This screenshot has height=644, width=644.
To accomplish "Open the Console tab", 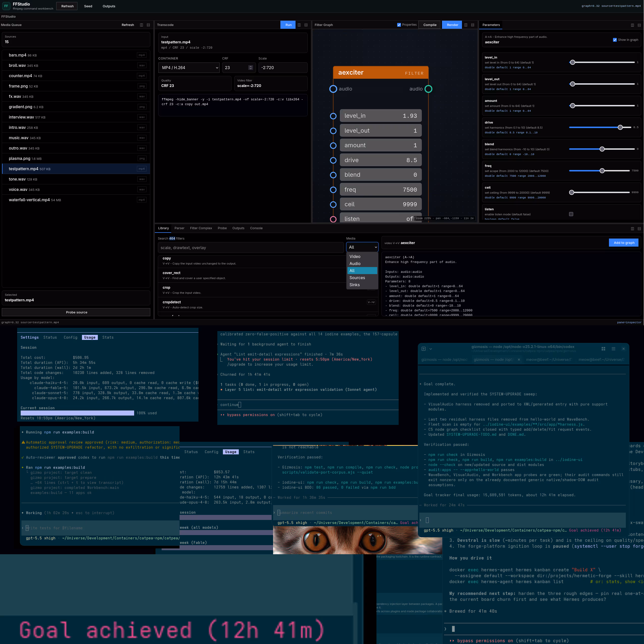I will pos(256,228).
